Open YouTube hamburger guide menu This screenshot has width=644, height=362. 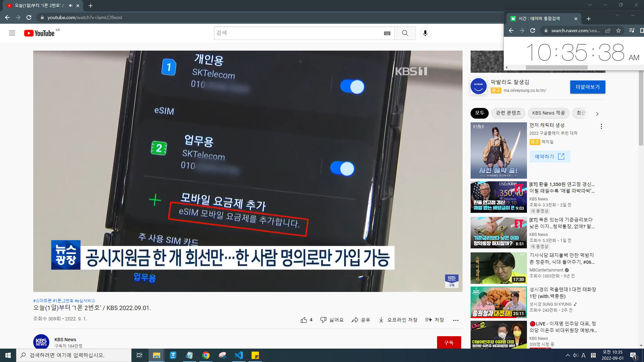point(12,33)
